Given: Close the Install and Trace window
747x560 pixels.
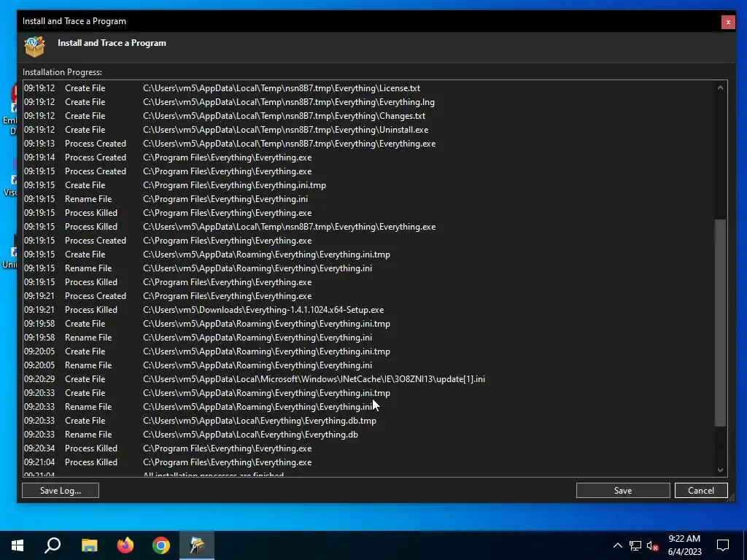Looking at the screenshot, I should click(728, 22).
